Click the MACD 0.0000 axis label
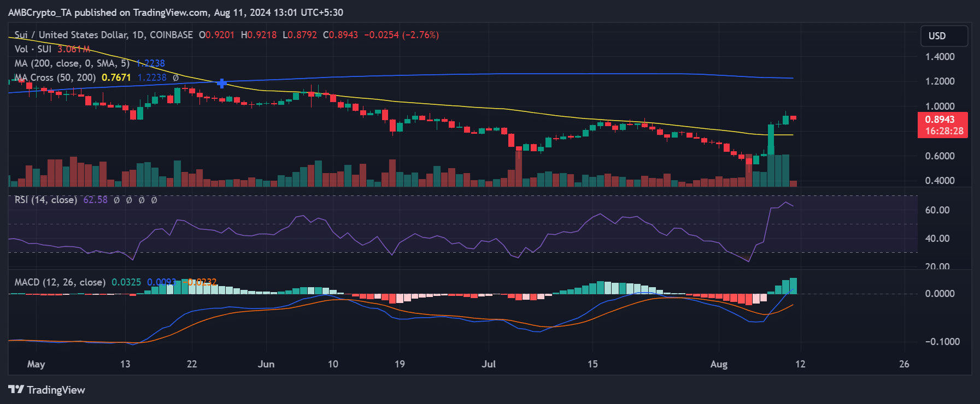Screen dimensions: 980x404 click(x=940, y=294)
